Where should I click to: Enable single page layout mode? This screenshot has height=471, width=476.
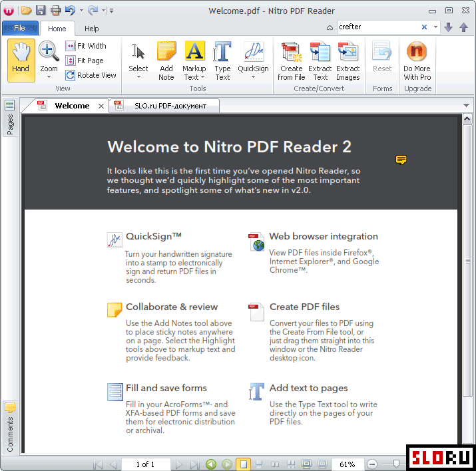coord(244,464)
